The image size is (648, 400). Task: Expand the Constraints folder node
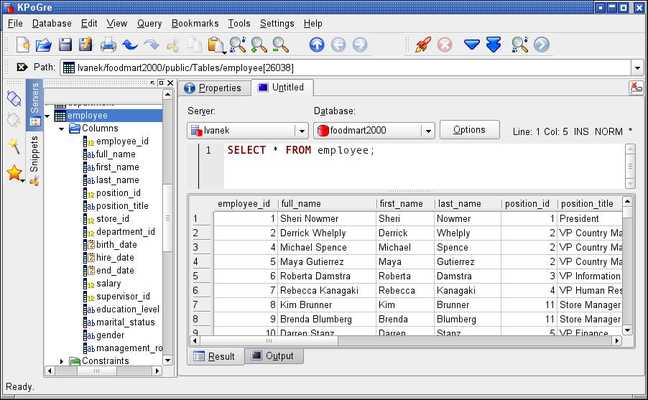(61, 361)
